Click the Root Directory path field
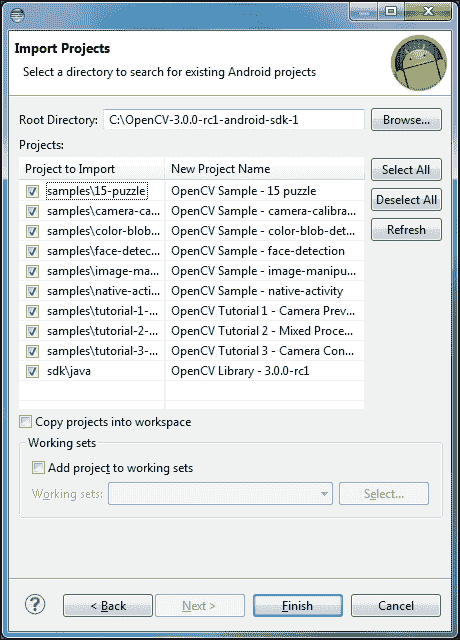The image size is (460, 640). pos(234,120)
